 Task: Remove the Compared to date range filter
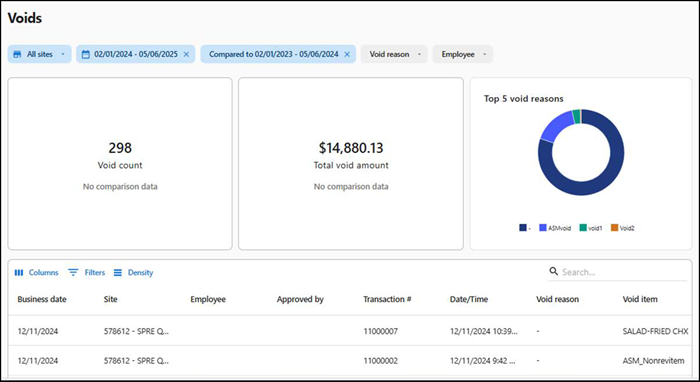347,54
